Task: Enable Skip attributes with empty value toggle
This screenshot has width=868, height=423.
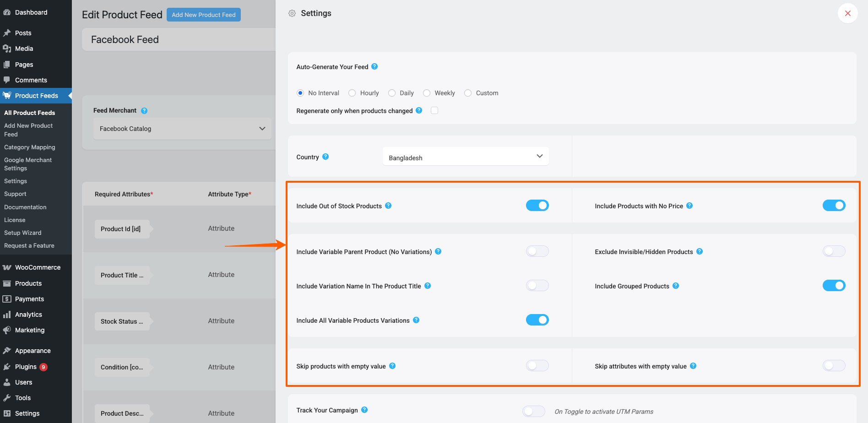Action: pos(834,366)
